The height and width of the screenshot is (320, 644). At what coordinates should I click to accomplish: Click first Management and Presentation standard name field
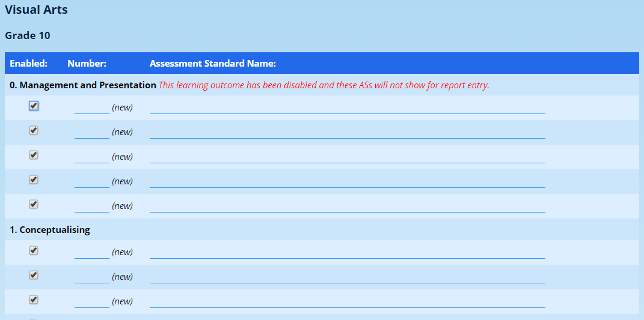(347, 107)
